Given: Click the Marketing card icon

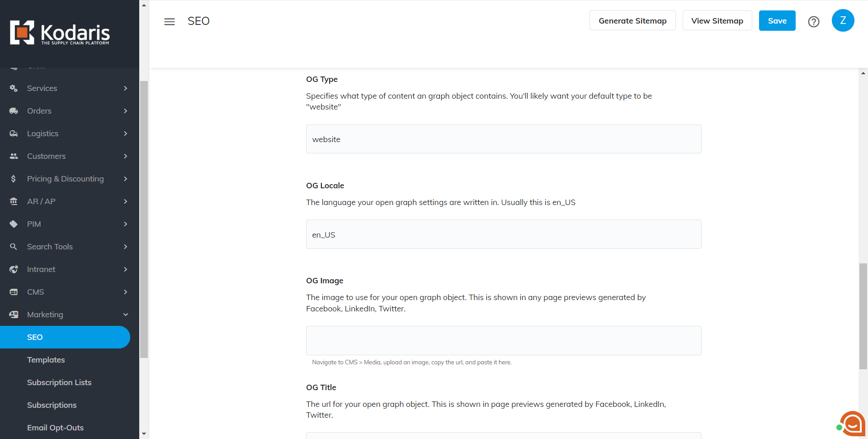Looking at the screenshot, I should coord(14,315).
